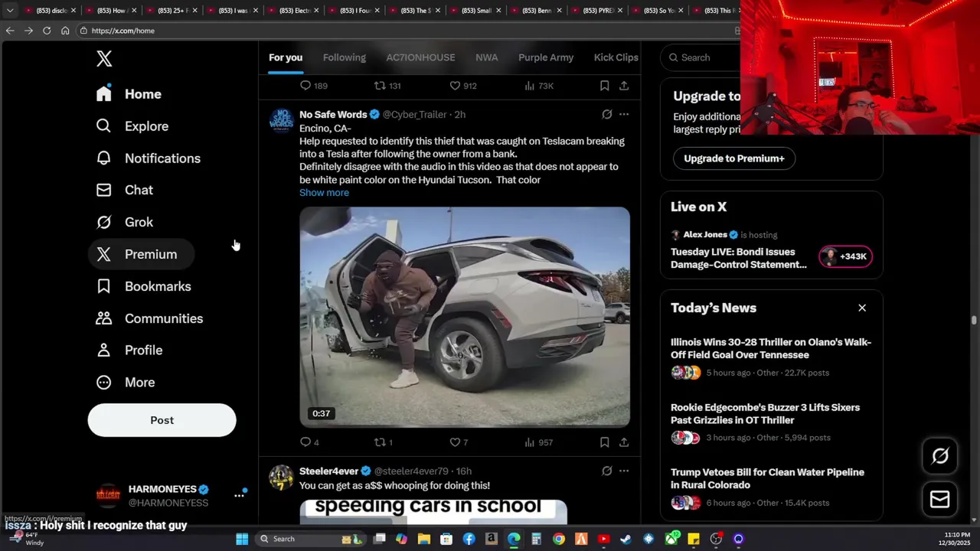Play the Tesla break-in video
980x551 pixels.
coord(465,317)
